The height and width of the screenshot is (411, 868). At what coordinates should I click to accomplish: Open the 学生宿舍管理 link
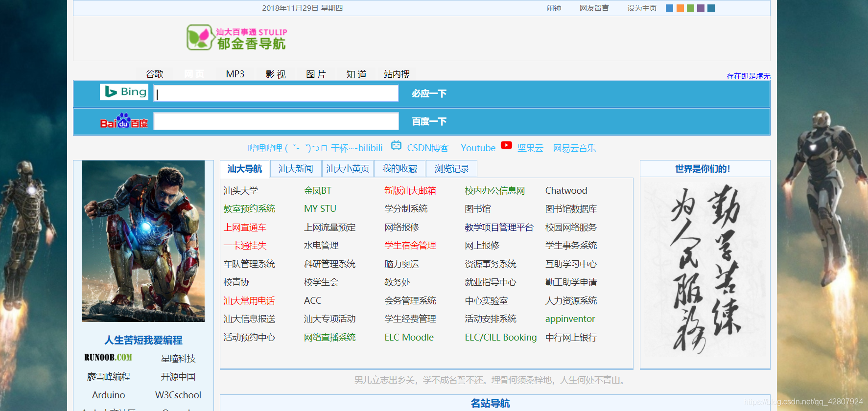coord(410,245)
